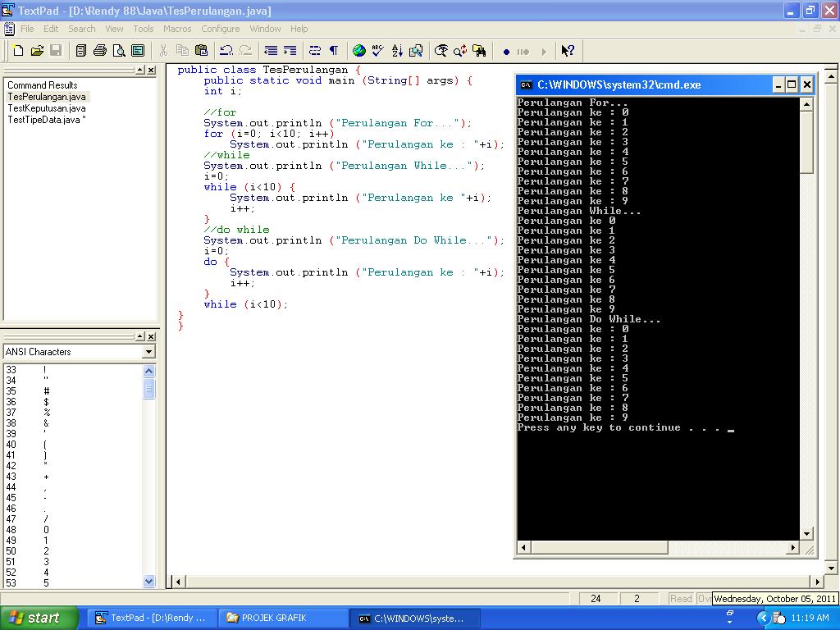
Task: Open the Macros menu
Action: (177, 29)
